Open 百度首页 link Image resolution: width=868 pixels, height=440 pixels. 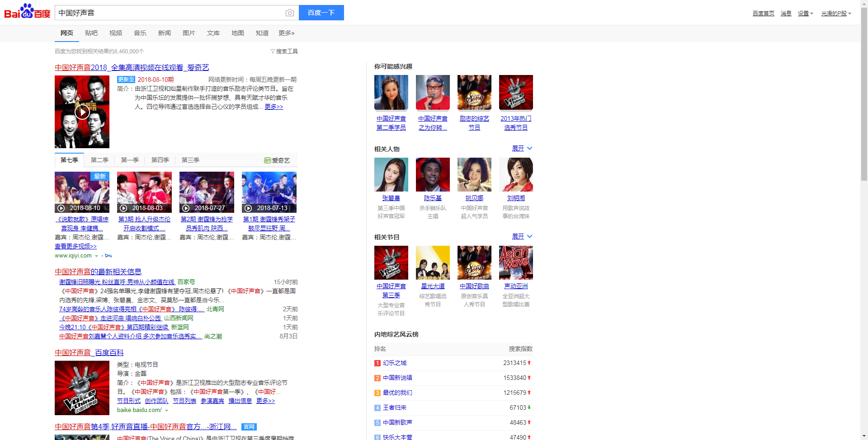(763, 14)
